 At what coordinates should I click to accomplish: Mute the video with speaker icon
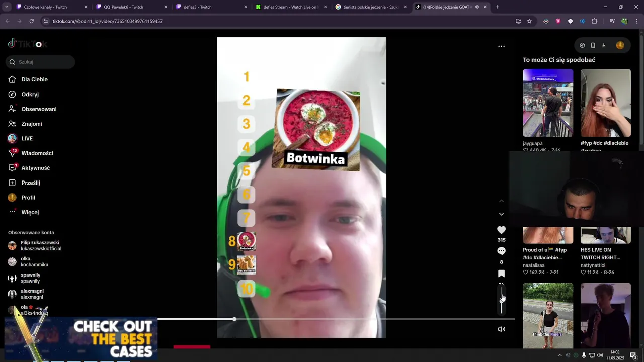pos(501,329)
